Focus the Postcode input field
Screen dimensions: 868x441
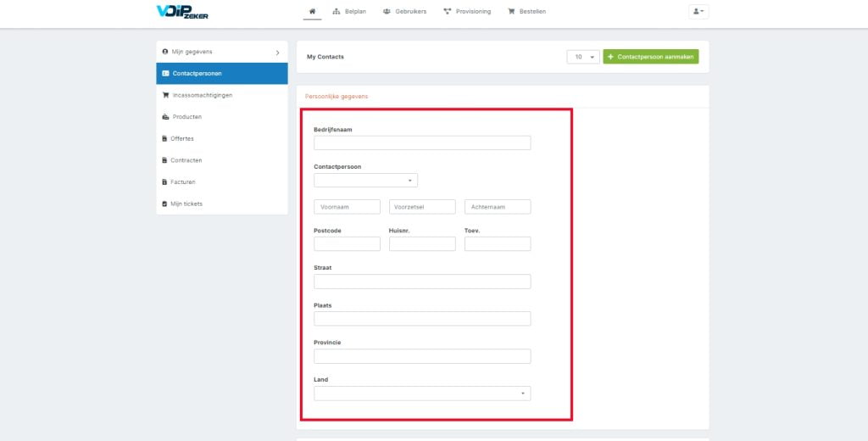click(347, 243)
